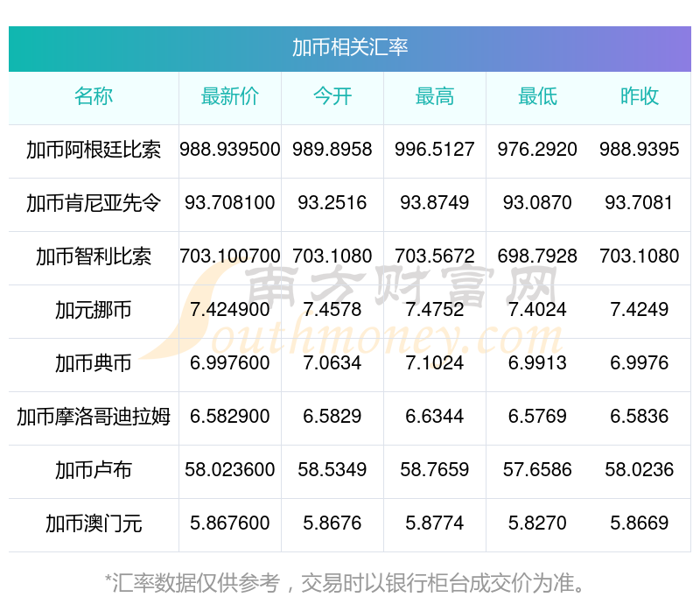Click opening value 6.5829
Screen dimensions: 700x611
click(332, 417)
